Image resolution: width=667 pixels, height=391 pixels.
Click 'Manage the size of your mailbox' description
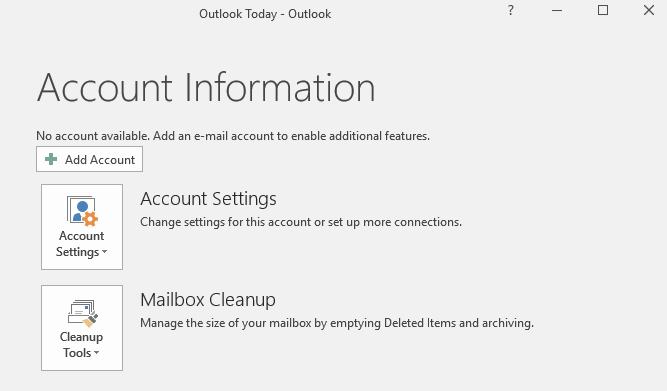pos(337,323)
